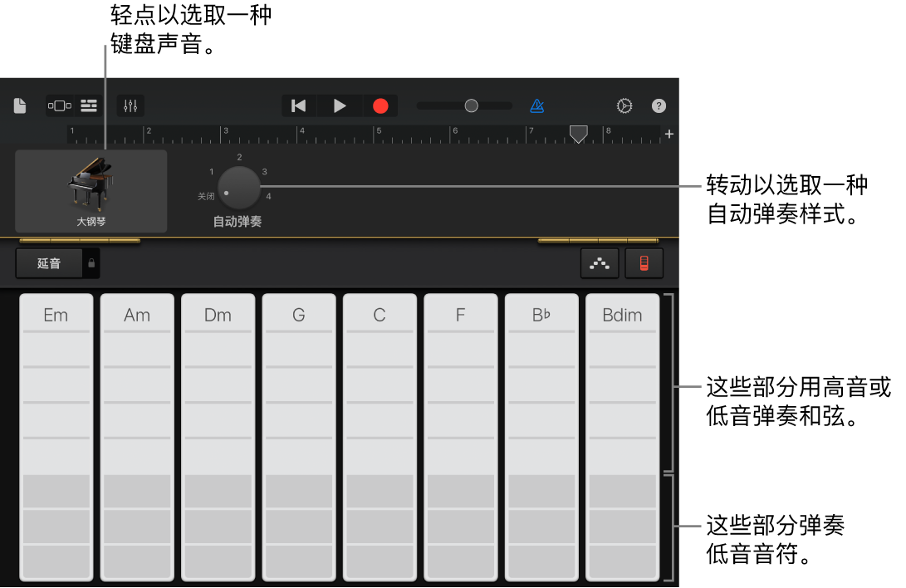Tap bottom bass segment of Em strip
Image resolution: width=906 pixels, height=588 pixels.
coord(56,561)
